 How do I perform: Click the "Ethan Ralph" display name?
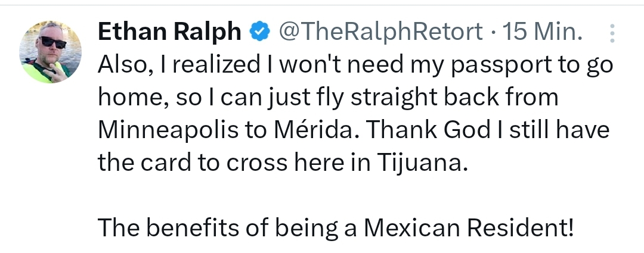point(169,32)
